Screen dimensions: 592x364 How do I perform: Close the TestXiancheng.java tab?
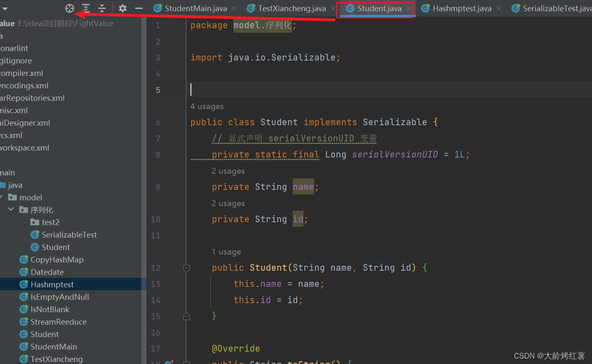[x=333, y=8]
